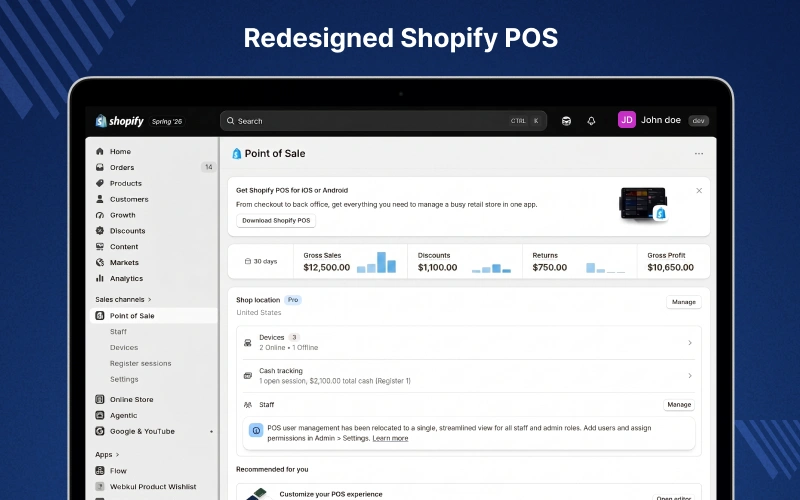The height and width of the screenshot is (500, 800).
Task: Click the Pro badge beside Shop location
Action: [293, 300]
